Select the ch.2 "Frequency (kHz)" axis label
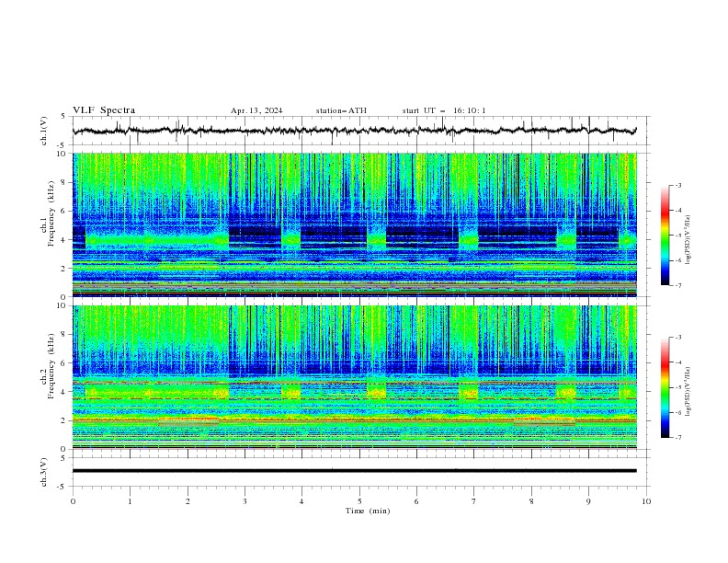This screenshot has width=728, height=563. click(x=51, y=366)
